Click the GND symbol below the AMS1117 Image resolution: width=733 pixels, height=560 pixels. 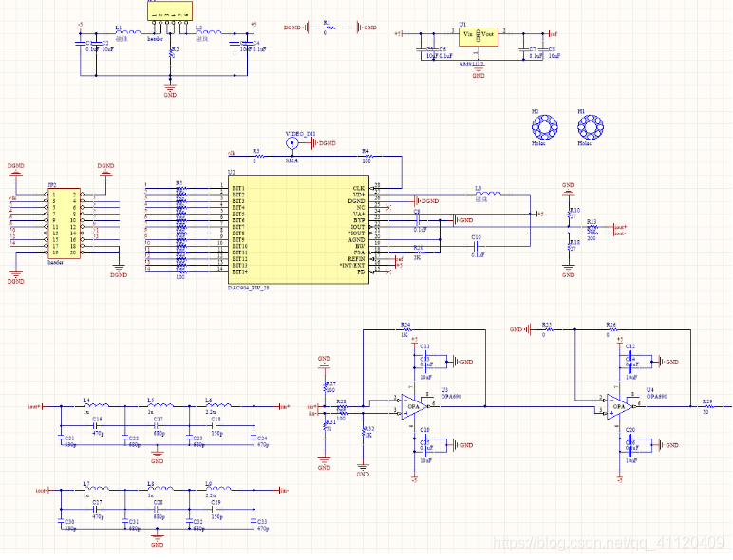tap(479, 69)
